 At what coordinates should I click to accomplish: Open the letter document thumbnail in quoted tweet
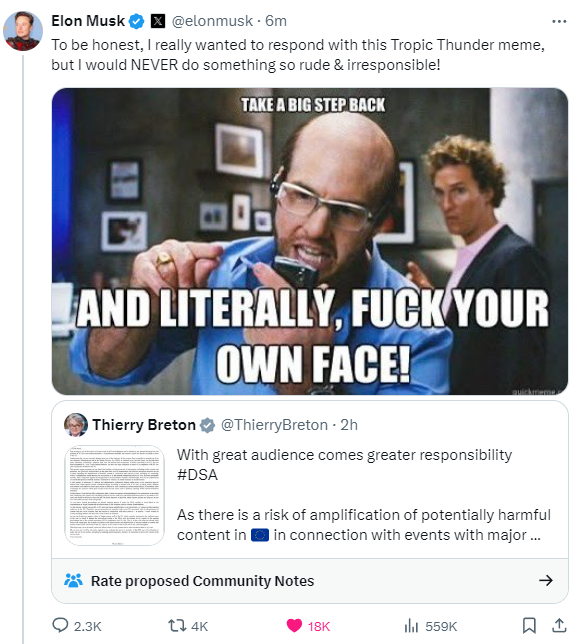pos(115,495)
